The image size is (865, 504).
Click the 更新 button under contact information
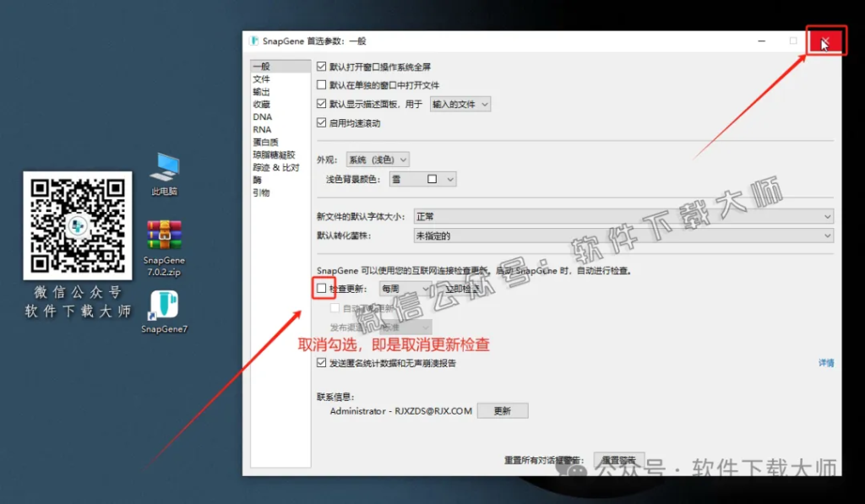coord(503,410)
